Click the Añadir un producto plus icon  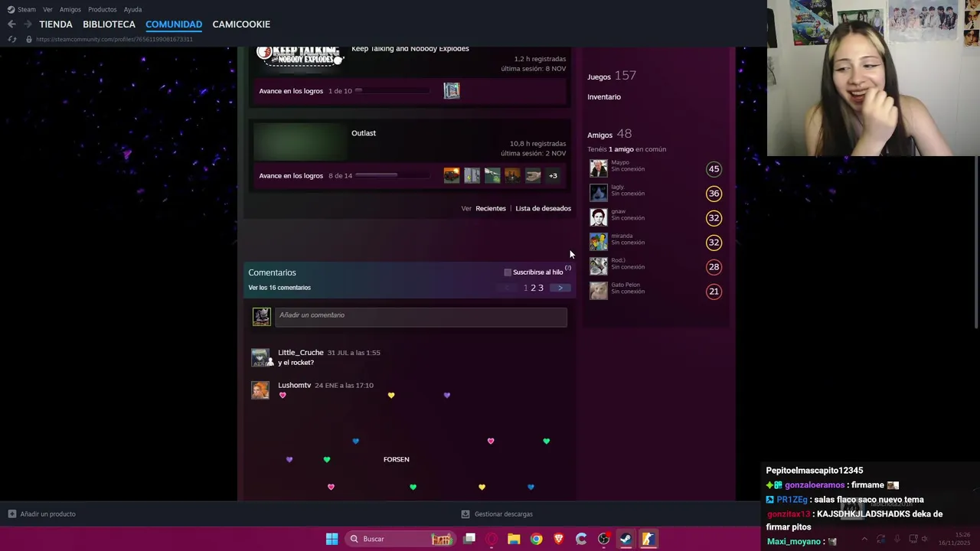(x=12, y=514)
